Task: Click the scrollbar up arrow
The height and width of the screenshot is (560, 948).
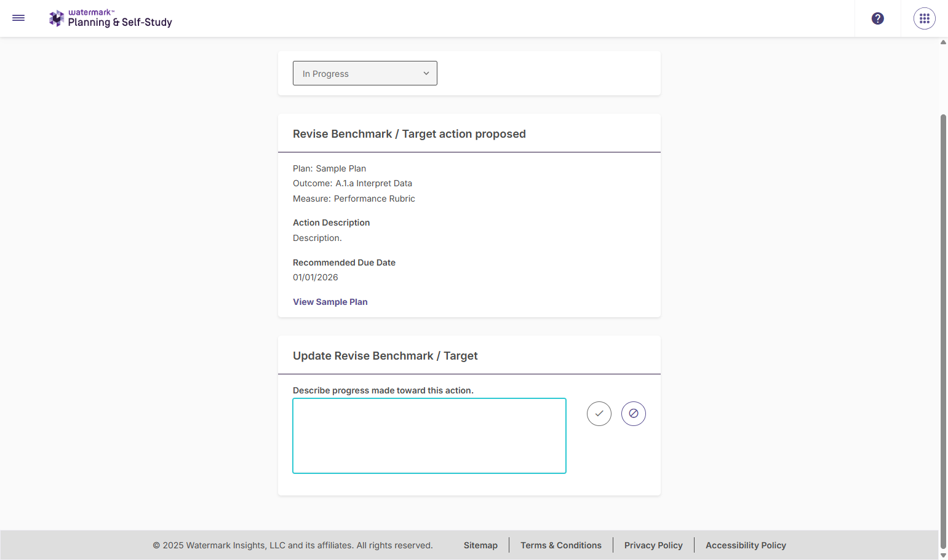Action: [x=943, y=42]
